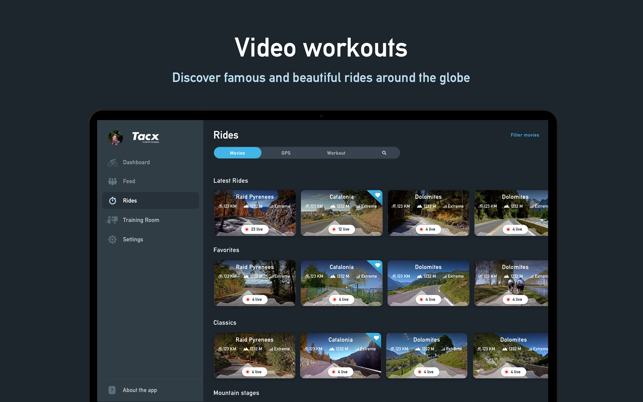This screenshot has width=643, height=402.
Task: Toggle favorite heart on Favorites Catalonia card
Action: (377, 265)
